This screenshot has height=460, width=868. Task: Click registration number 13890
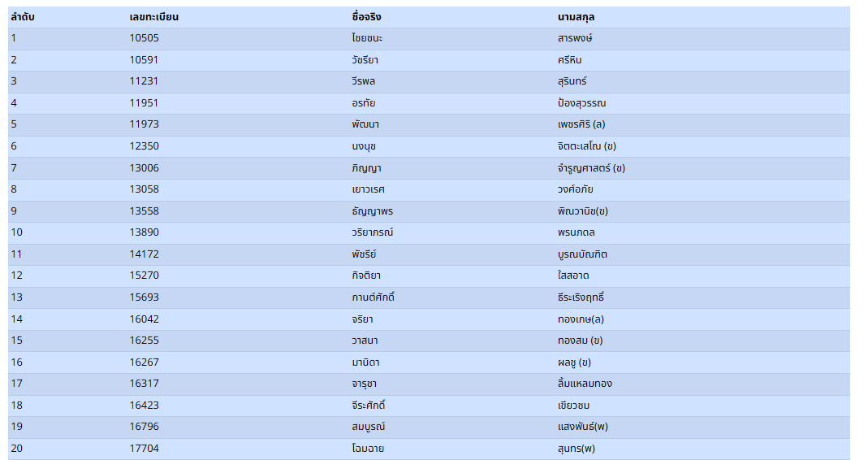[144, 232]
